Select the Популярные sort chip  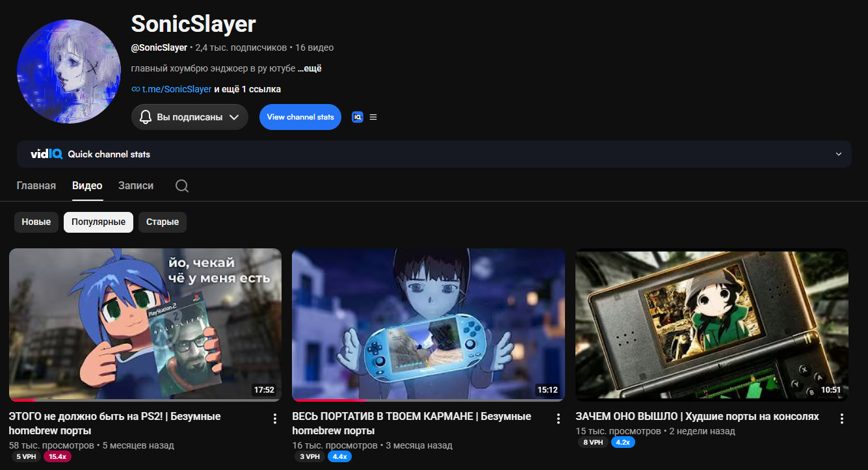point(99,222)
